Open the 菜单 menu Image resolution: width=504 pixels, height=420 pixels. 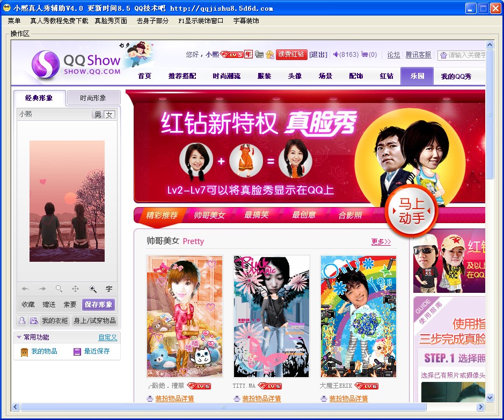pyautogui.click(x=14, y=21)
